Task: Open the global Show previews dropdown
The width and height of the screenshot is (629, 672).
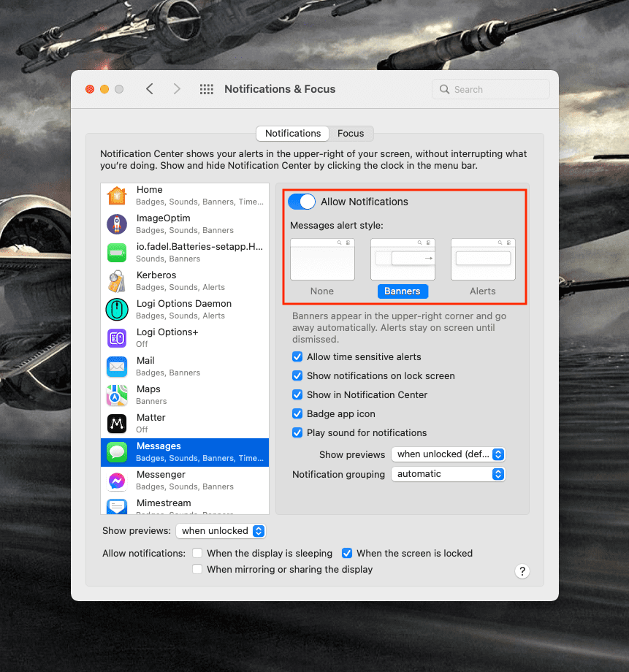Action: click(x=221, y=530)
